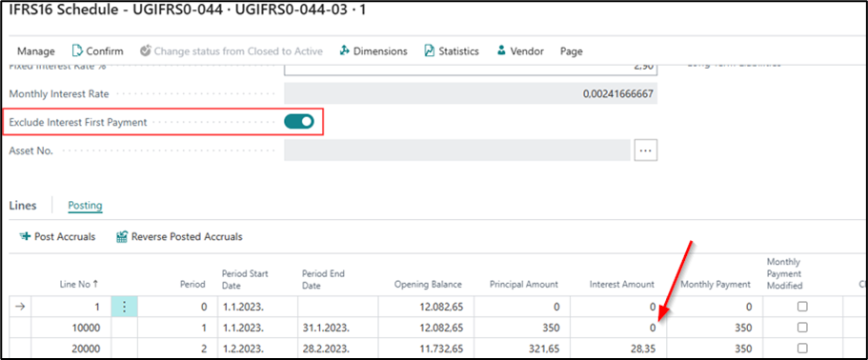
Task: Click Period End Date 31.1.2023.
Action: (337, 328)
